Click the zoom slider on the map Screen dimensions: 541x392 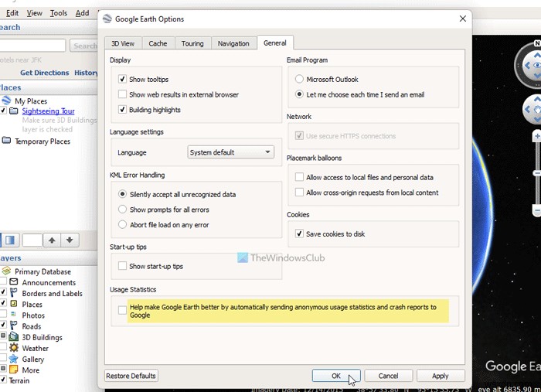tap(536, 174)
